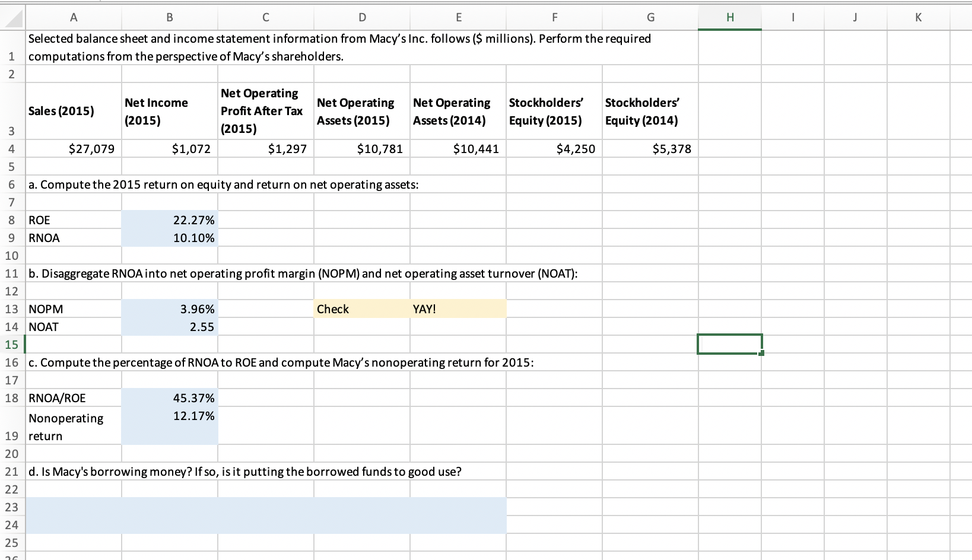Select column H header
The image size is (972, 560).
coord(730,18)
